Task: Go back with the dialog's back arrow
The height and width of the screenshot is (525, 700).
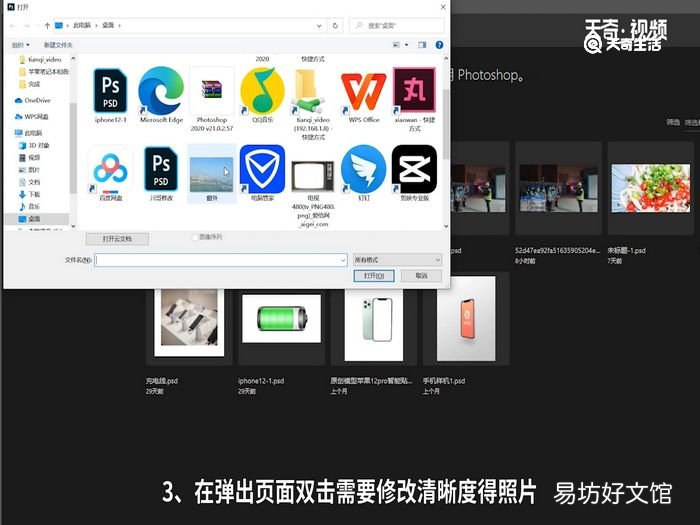Action: click(x=12, y=26)
